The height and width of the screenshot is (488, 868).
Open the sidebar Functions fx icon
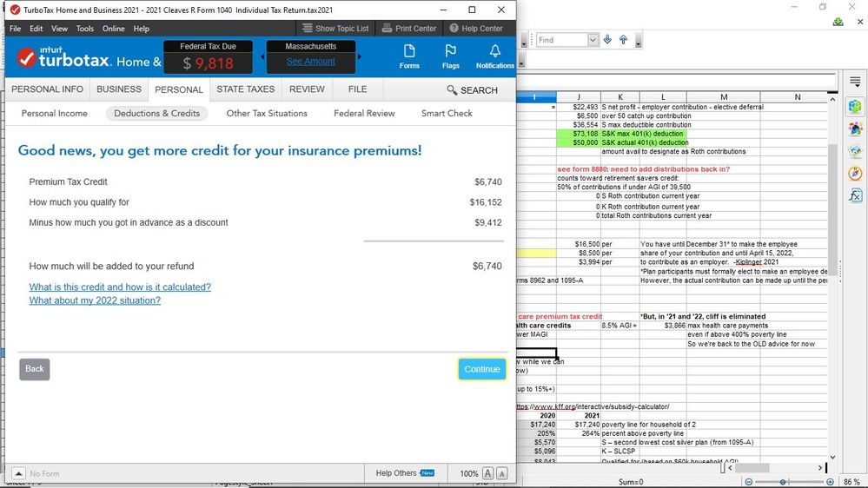855,195
